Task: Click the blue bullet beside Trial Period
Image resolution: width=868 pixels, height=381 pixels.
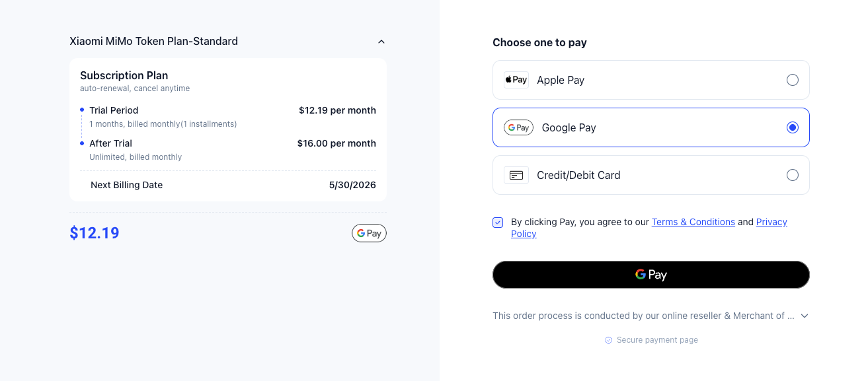Action: point(82,110)
